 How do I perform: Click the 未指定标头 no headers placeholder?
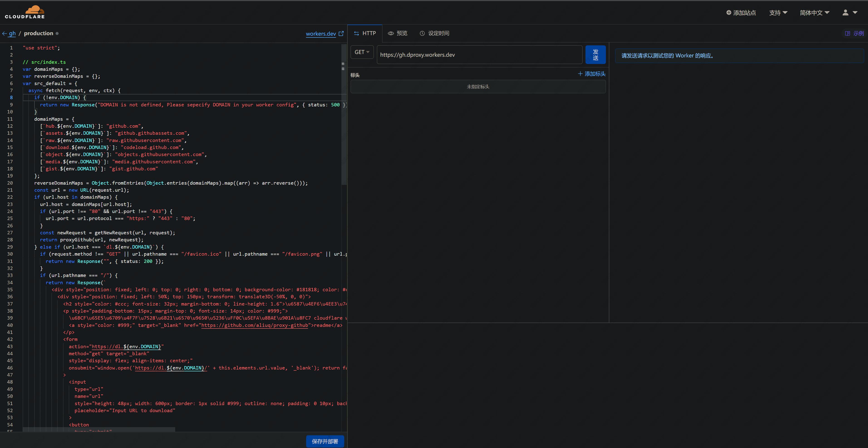(x=478, y=87)
